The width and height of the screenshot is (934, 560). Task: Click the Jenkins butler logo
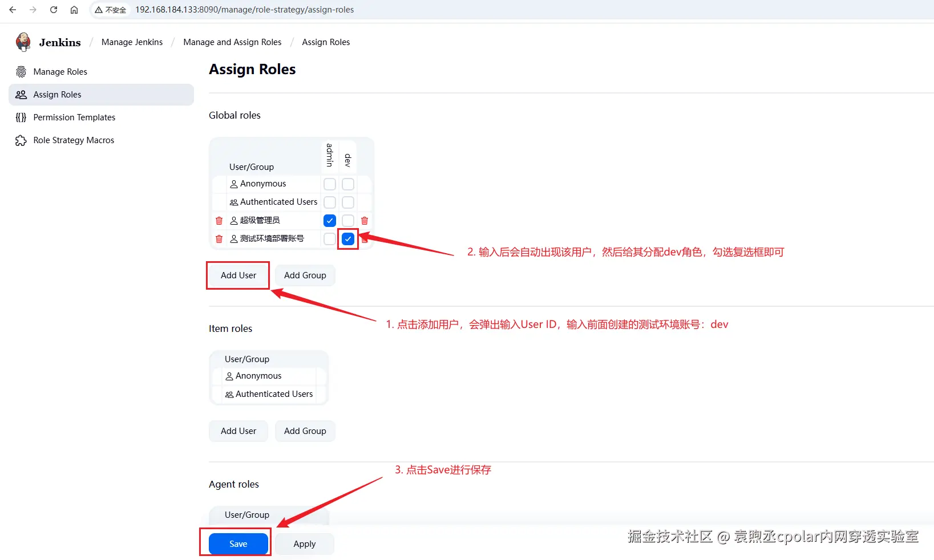tap(23, 42)
